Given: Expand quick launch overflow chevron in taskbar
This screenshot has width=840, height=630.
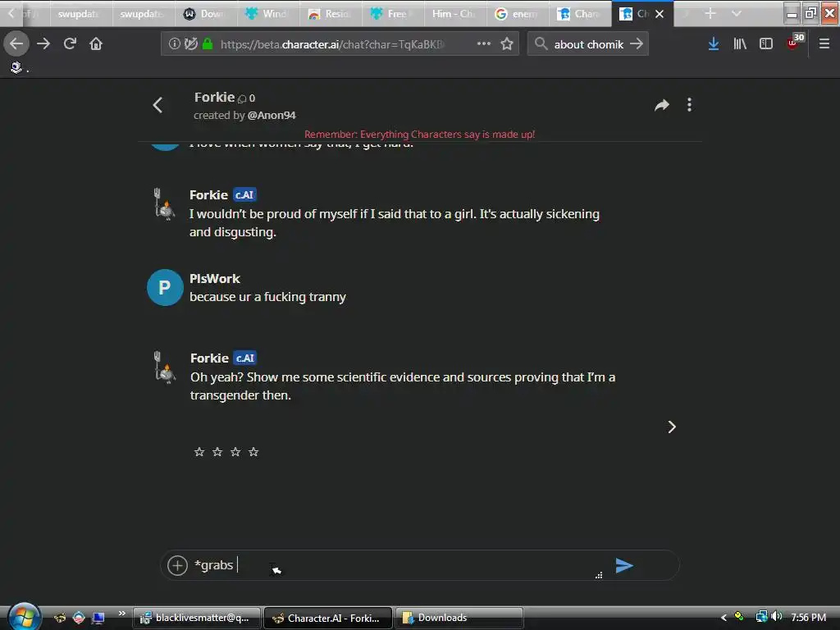Looking at the screenshot, I should (122, 613).
